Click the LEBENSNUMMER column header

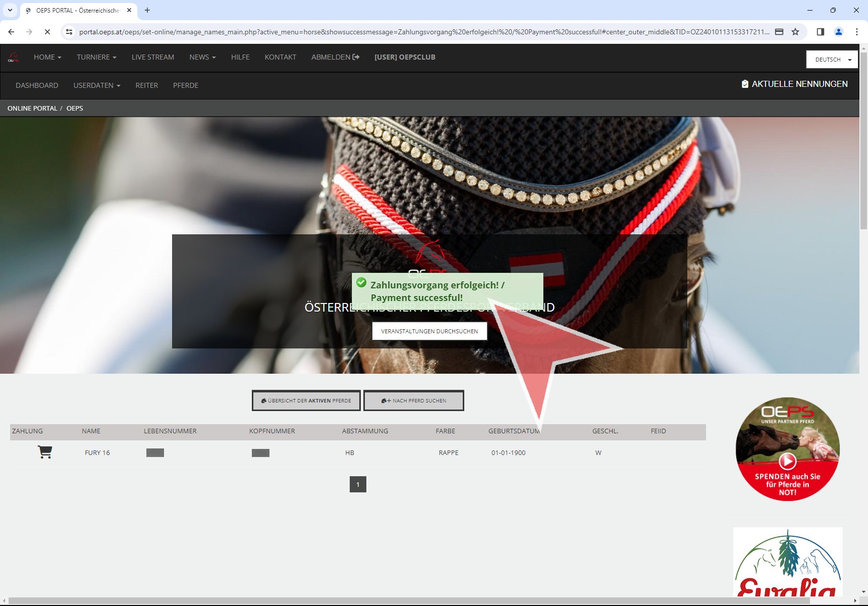point(170,431)
